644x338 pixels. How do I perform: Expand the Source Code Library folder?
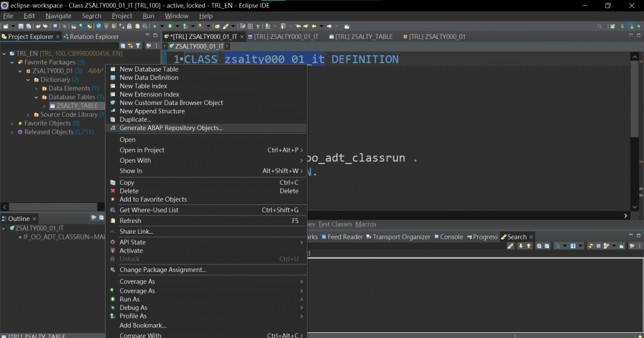28,115
